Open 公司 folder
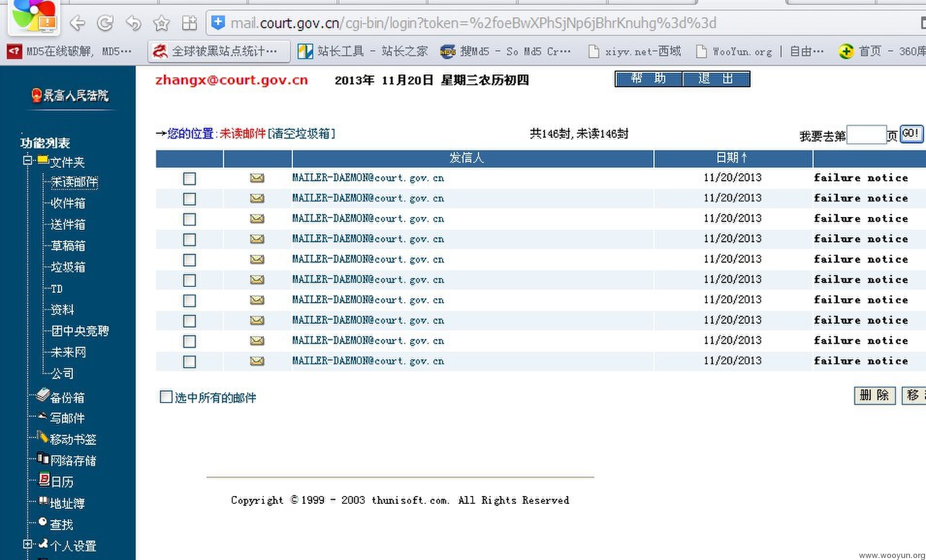 [62, 373]
